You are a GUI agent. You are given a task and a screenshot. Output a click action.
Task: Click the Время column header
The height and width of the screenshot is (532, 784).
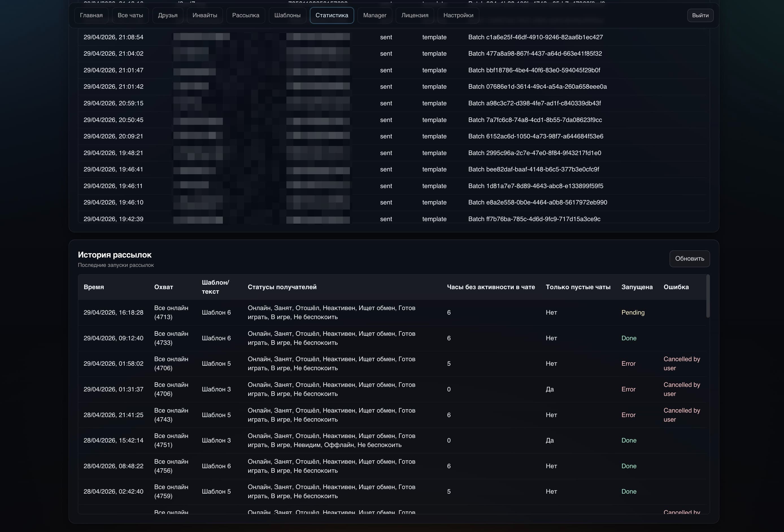point(94,287)
